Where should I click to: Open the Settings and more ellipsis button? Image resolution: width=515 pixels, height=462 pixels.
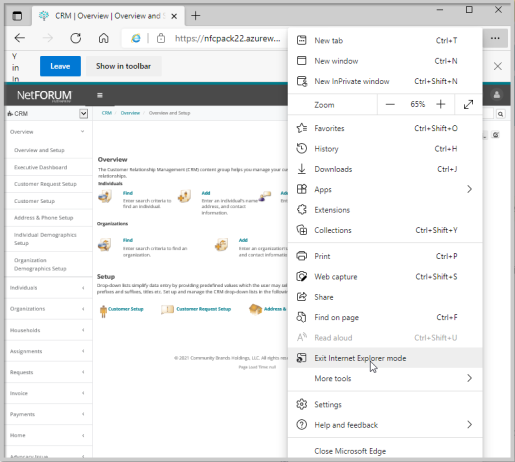pos(495,38)
